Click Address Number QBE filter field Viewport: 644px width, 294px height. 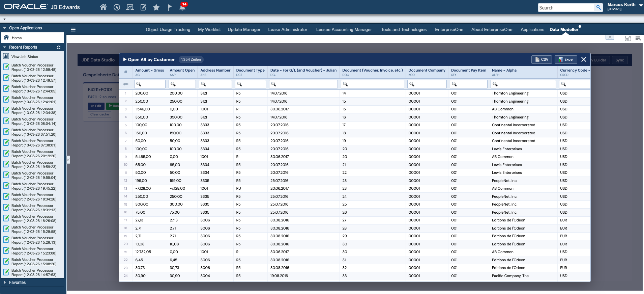tap(215, 84)
